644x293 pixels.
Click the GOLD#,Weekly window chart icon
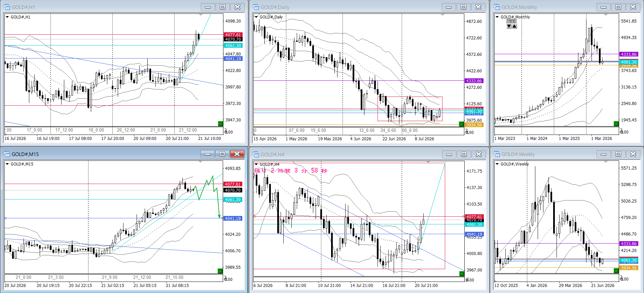coord(497,154)
